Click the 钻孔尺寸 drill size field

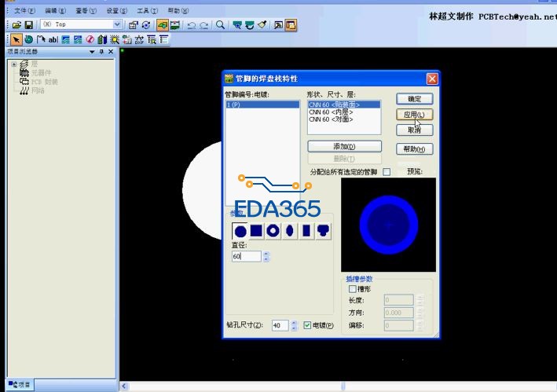pos(280,325)
